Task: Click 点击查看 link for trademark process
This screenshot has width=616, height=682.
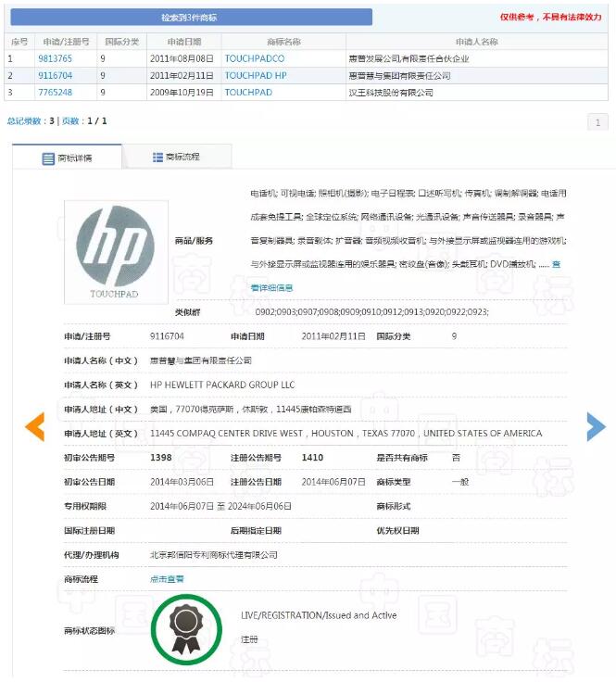Action: (167, 579)
